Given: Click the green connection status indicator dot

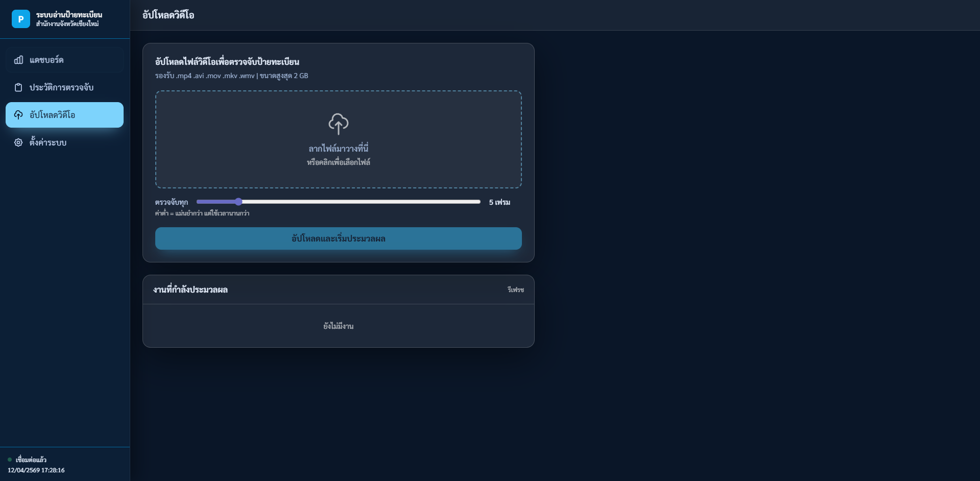Looking at the screenshot, I should (x=10, y=459).
